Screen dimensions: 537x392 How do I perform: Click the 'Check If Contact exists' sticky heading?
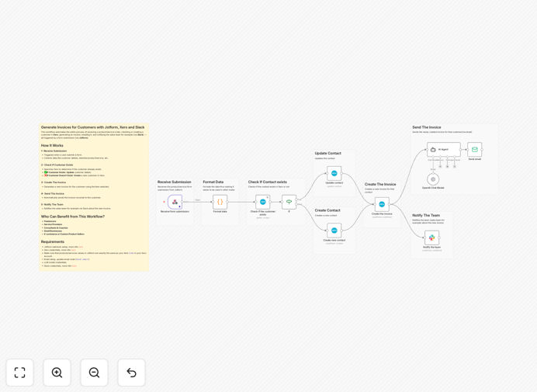click(x=268, y=182)
